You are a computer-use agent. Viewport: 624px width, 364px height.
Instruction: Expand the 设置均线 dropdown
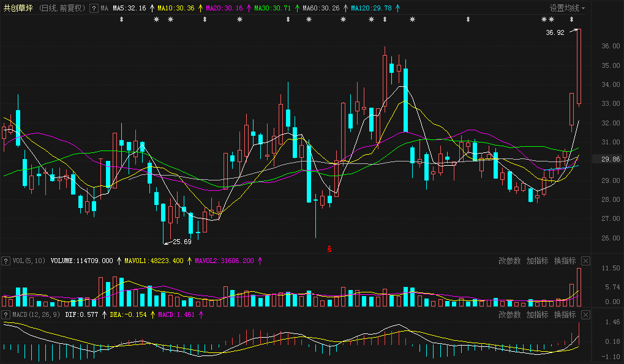[x=567, y=9]
